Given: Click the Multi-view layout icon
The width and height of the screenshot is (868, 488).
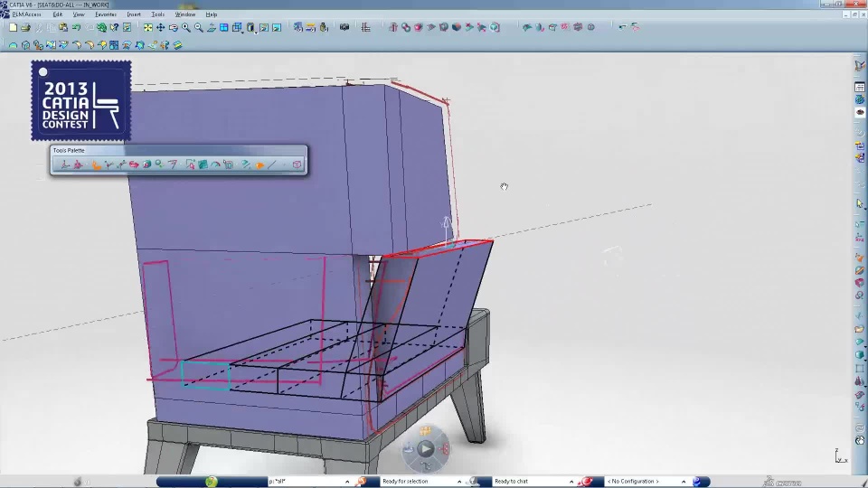Looking at the screenshot, I should pyautogui.click(x=223, y=27).
